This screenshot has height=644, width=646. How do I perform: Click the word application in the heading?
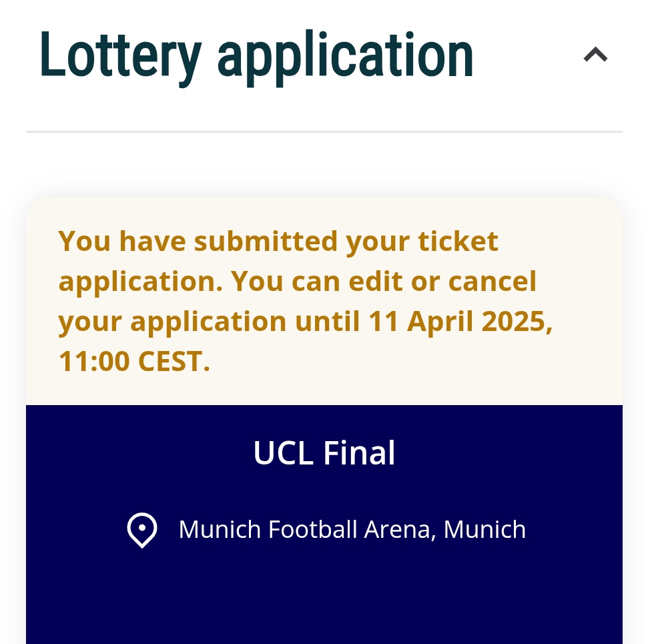click(x=345, y=57)
